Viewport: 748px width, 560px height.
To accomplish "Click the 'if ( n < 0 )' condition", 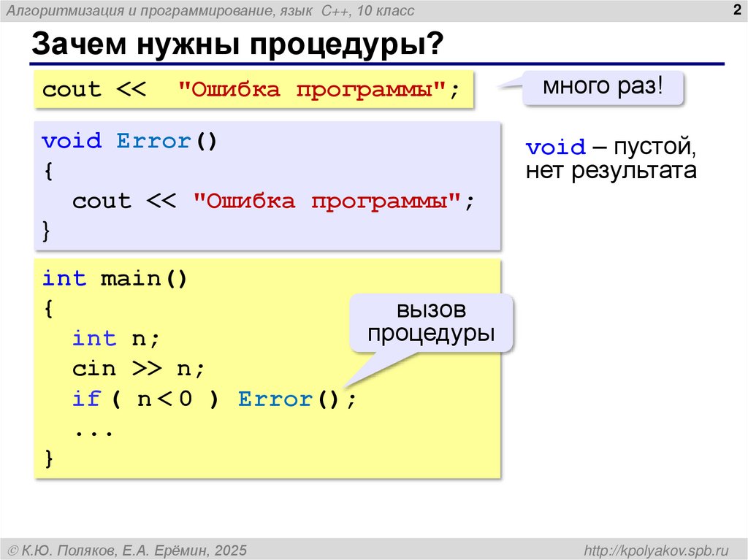I will point(142,399).
